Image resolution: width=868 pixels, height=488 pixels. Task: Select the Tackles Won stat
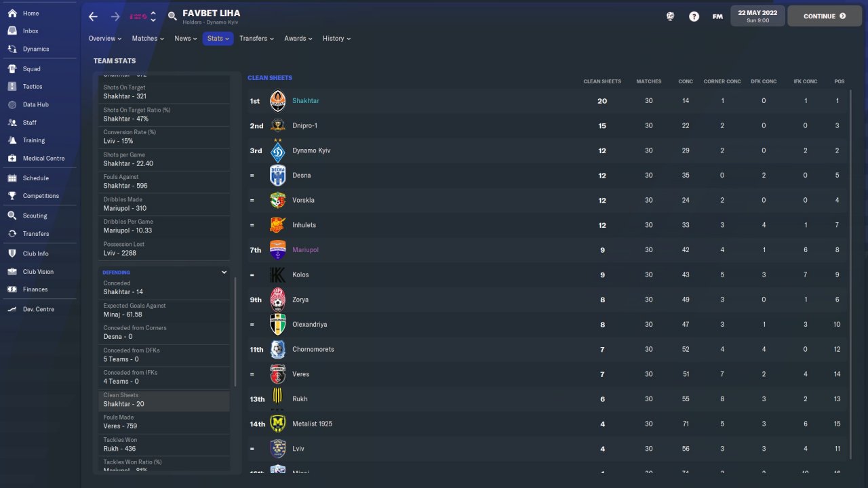coord(165,444)
